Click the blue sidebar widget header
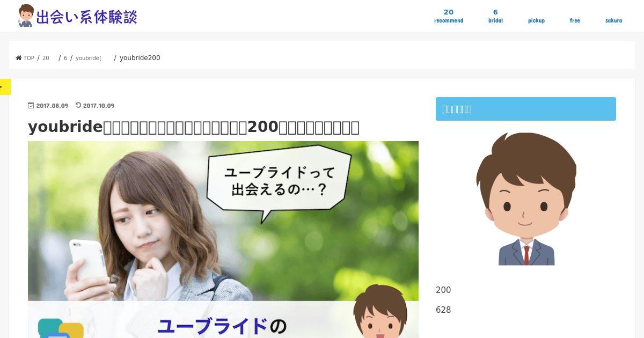Screen dimensions: 644x338 click(x=526, y=109)
